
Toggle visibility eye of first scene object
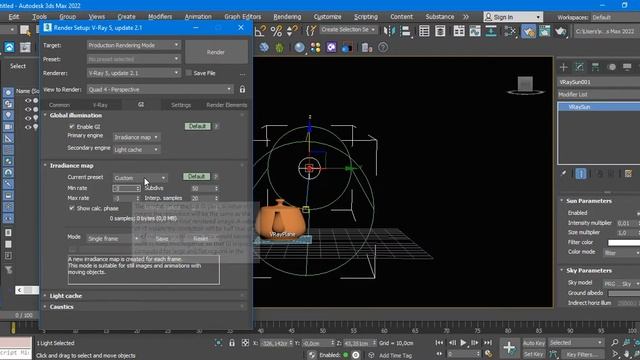[x=28, y=100]
